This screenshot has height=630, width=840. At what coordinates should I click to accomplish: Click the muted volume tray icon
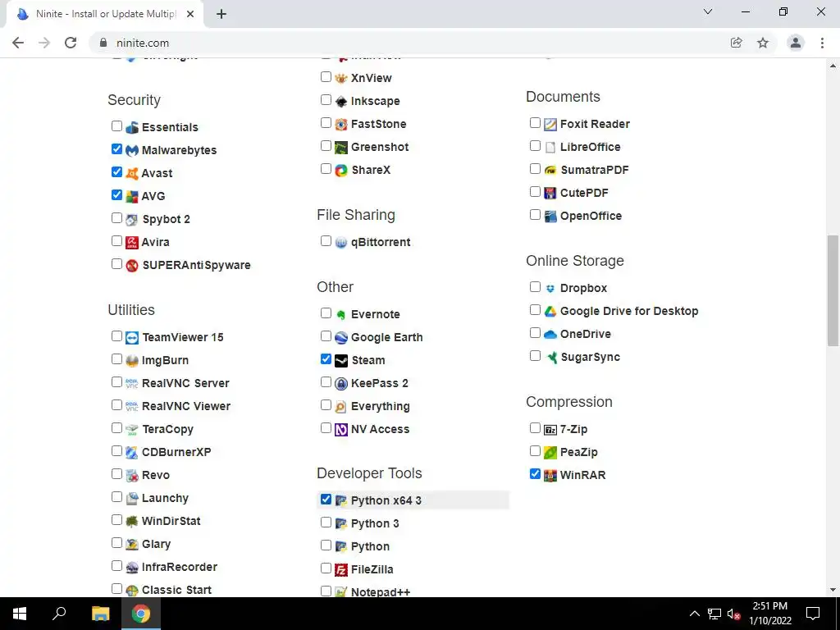tap(733, 614)
